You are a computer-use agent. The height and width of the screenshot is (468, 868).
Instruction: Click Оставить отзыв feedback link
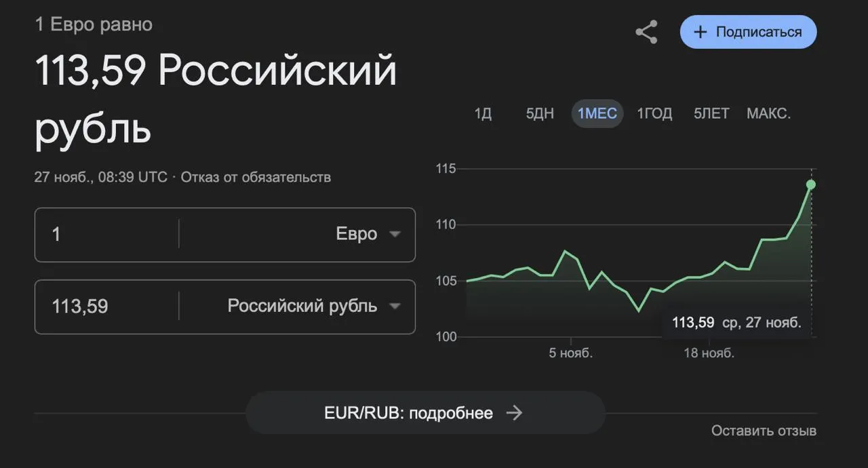[x=764, y=431]
